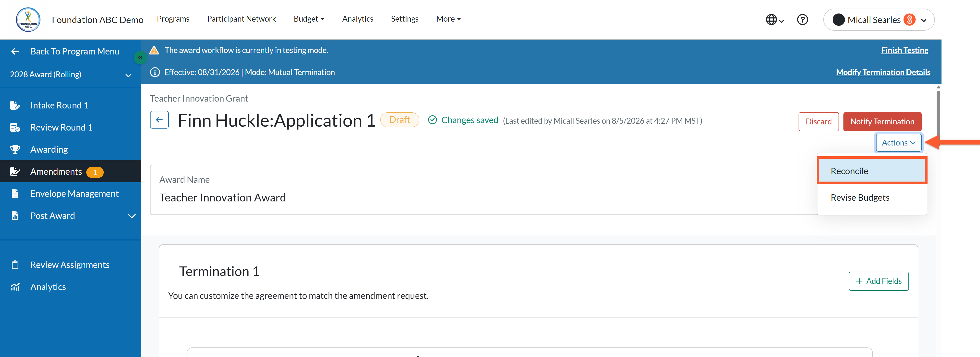This screenshot has height=357, width=980.
Task: Click the Foundation ABC logo icon
Action: (x=28, y=19)
